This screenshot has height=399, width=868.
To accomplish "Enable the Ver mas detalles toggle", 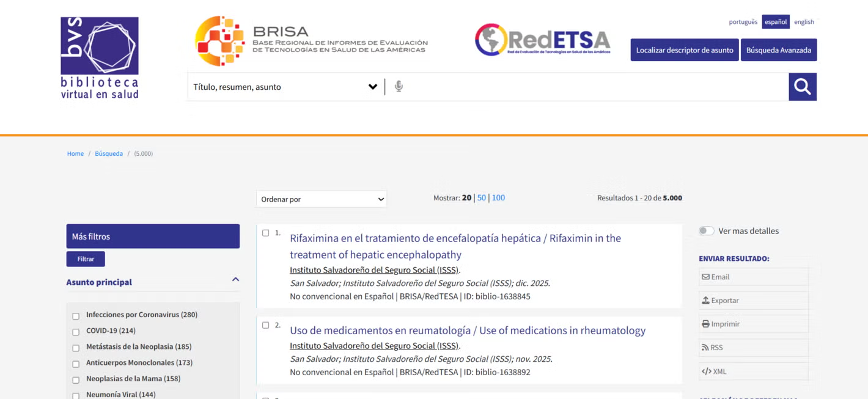I will pyautogui.click(x=706, y=230).
